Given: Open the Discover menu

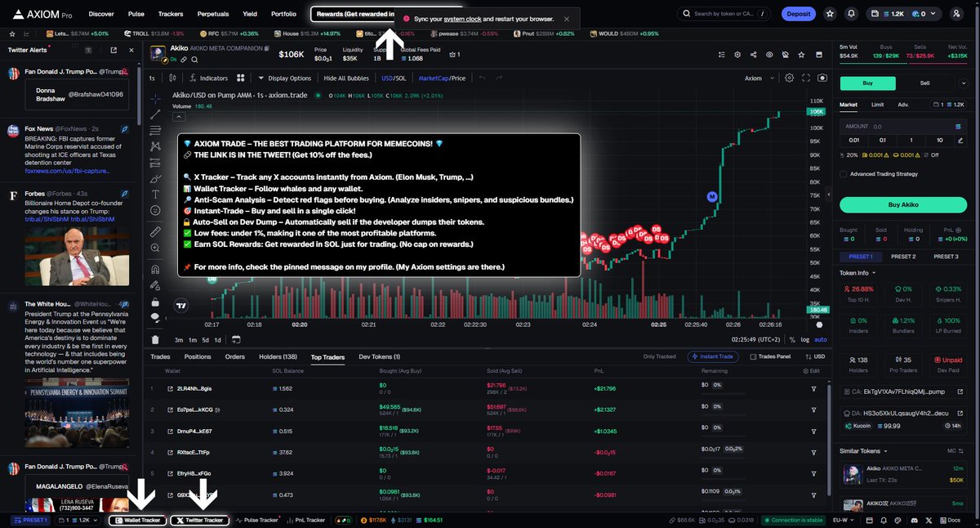Looking at the screenshot, I should click(x=101, y=14).
